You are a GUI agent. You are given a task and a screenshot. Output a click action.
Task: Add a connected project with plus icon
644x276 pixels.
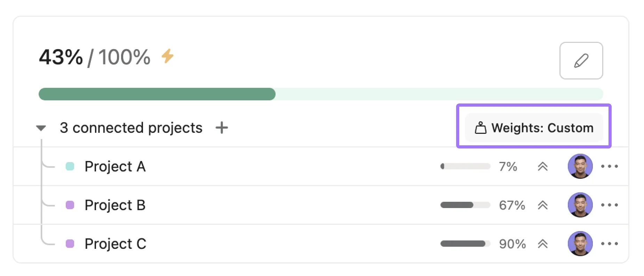222,128
